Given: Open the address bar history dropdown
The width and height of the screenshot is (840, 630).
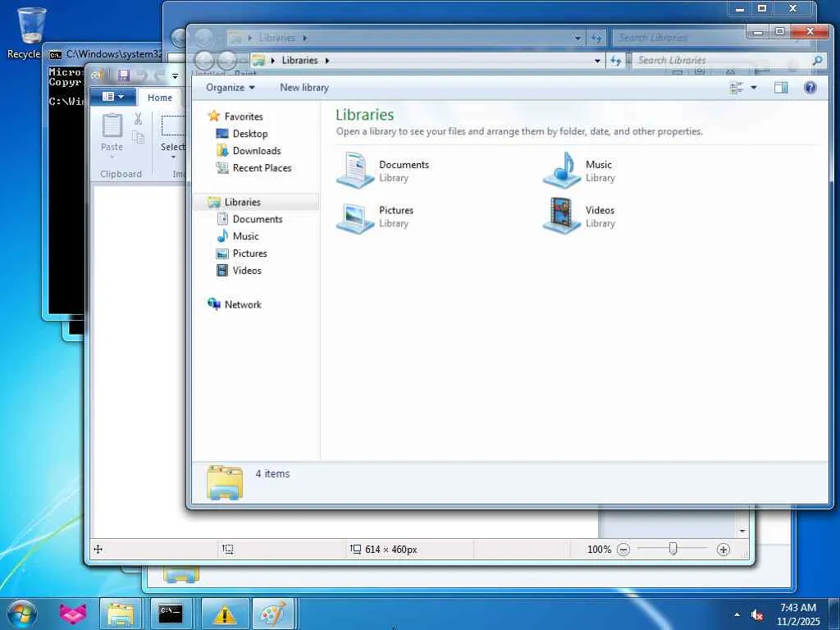Looking at the screenshot, I should [597, 61].
